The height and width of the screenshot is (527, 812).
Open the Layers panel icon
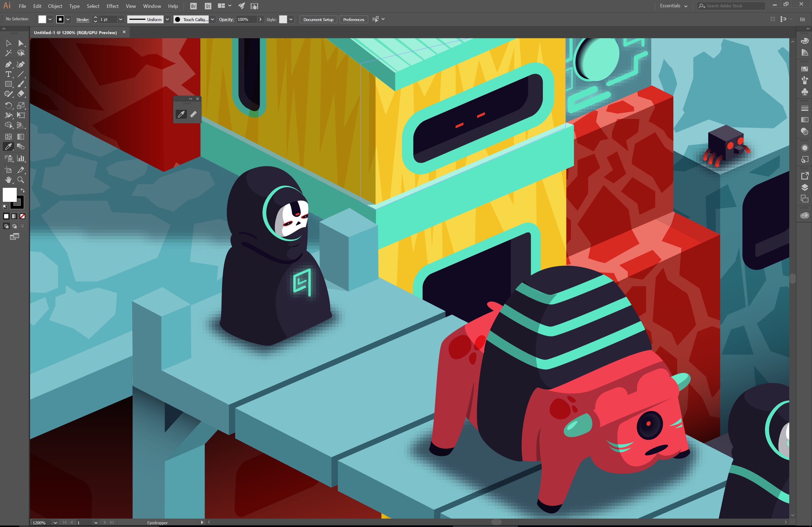point(804,187)
